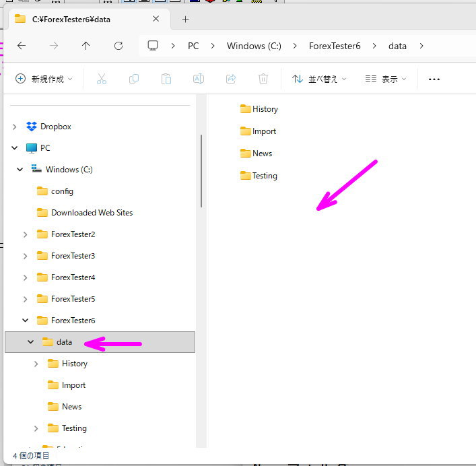The width and height of the screenshot is (476, 466).
Task: Expand the ForexTester3 tree node
Action: (x=25, y=256)
